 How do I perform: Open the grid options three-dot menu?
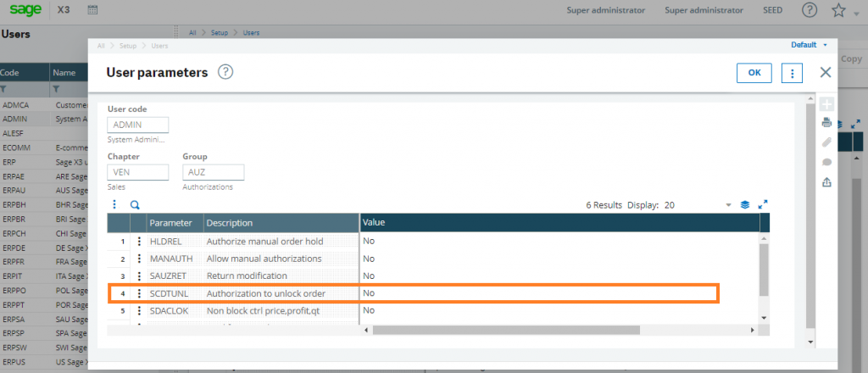pyautogui.click(x=114, y=204)
